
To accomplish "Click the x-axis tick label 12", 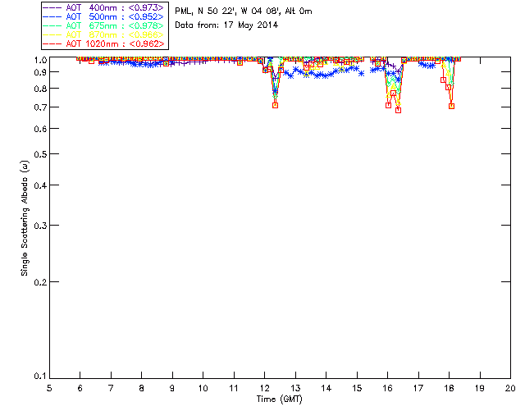I will click(264, 388).
